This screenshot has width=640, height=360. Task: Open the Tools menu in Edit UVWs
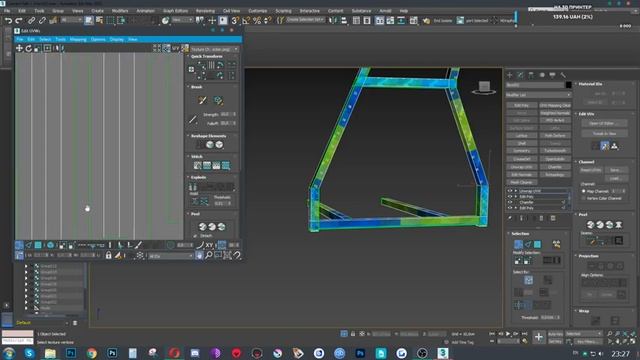[60, 40]
